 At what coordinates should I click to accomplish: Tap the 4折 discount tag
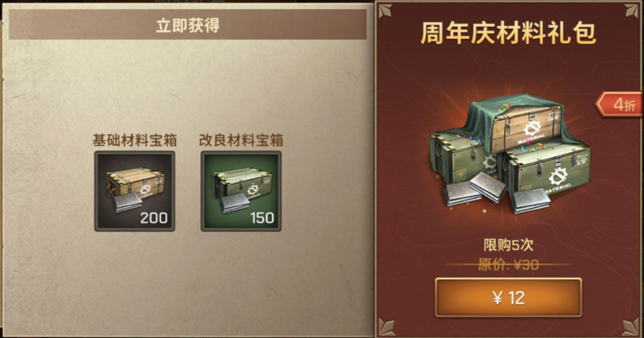click(x=619, y=104)
